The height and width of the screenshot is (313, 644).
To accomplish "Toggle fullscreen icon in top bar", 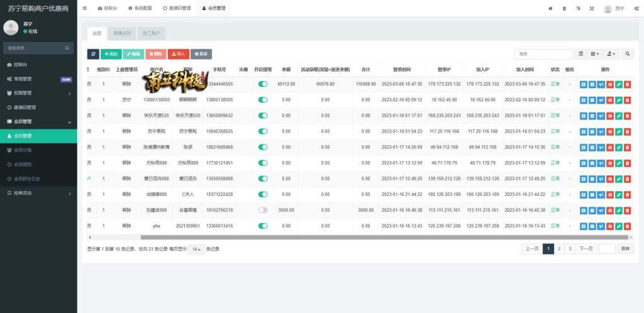I will point(592,8).
